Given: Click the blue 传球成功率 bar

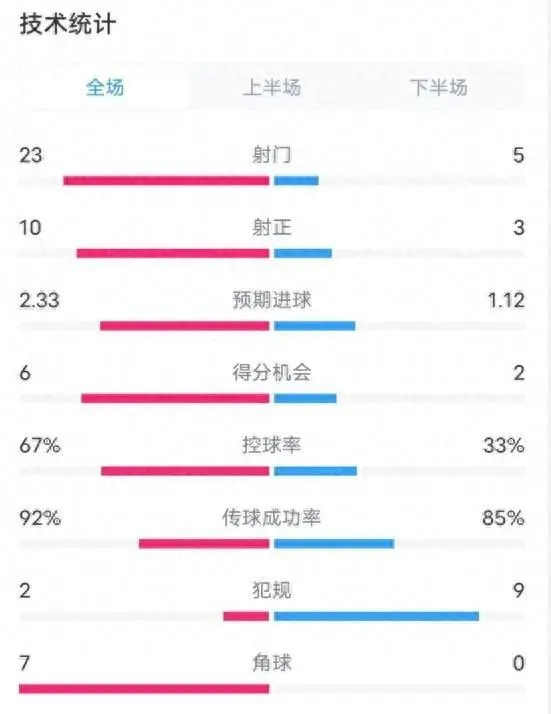Looking at the screenshot, I should (x=334, y=543).
